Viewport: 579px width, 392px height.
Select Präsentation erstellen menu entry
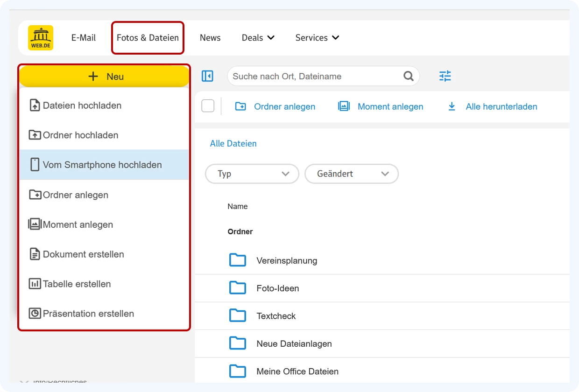click(x=104, y=314)
